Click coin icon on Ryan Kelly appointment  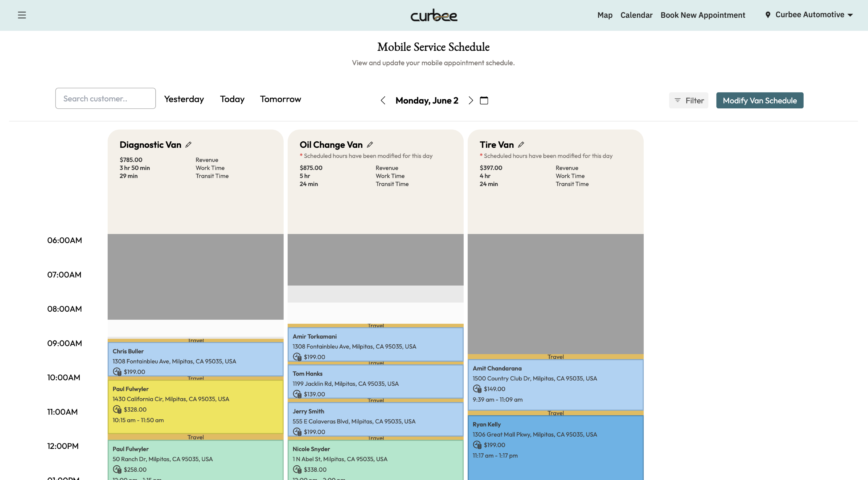click(x=477, y=445)
